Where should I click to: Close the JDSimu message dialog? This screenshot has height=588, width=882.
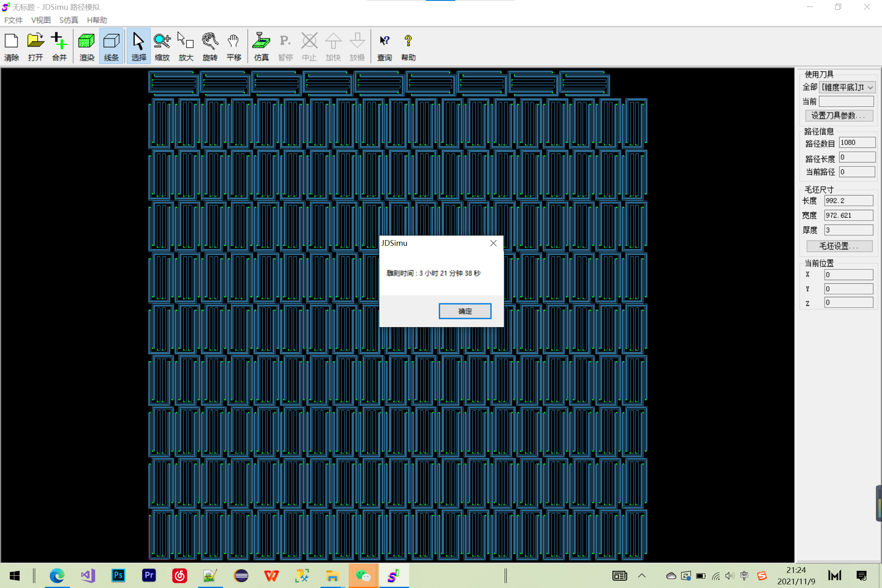(x=493, y=243)
